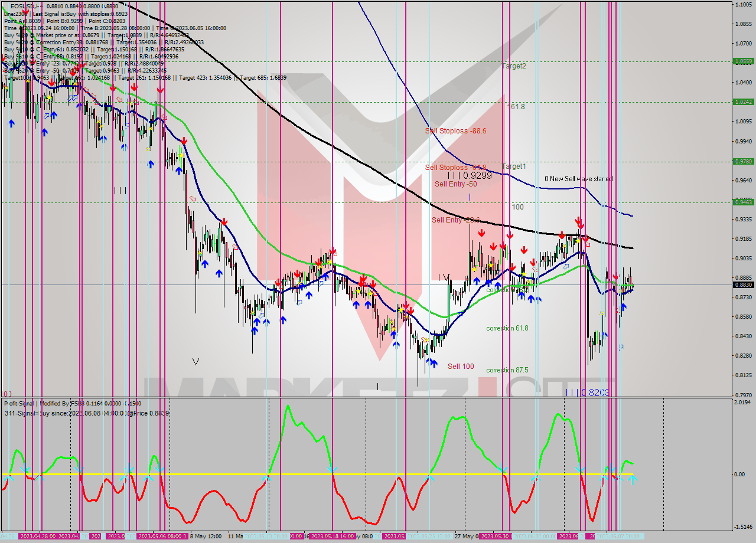Click the '0.8203' Point C price label

tap(595, 392)
